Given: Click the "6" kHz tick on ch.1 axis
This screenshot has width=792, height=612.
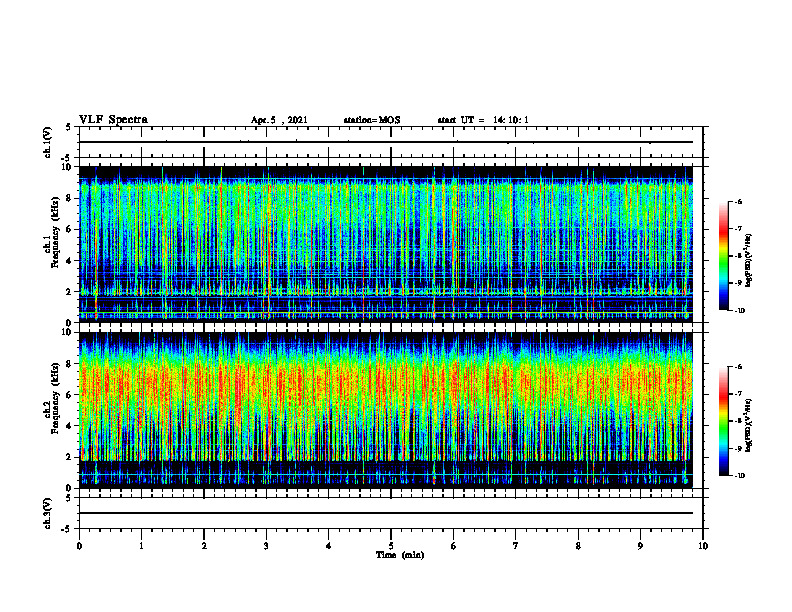Looking at the screenshot, I should tap(70, 229).
